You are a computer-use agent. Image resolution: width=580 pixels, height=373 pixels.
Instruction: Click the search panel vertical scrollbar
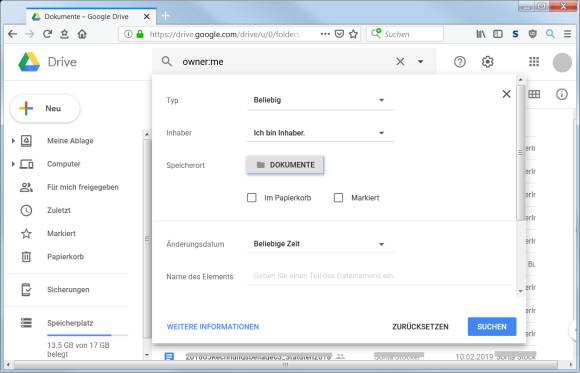(520, 152)
